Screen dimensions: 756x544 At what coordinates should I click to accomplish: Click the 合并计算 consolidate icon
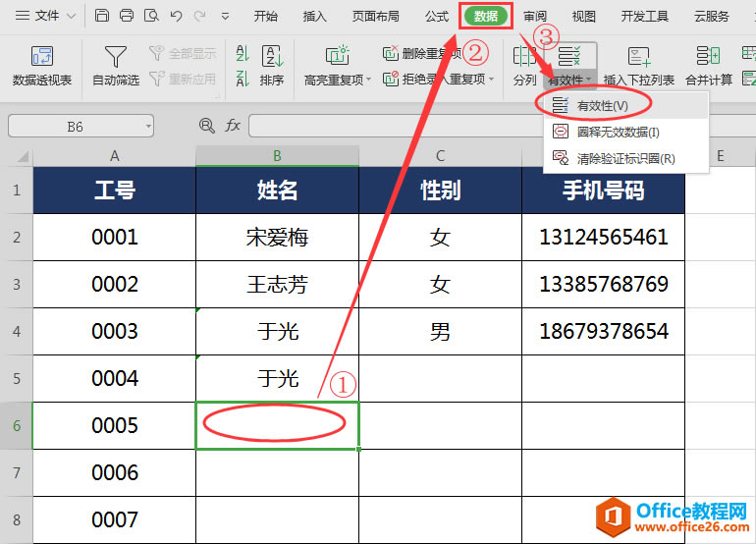click(x=708, y=65)
